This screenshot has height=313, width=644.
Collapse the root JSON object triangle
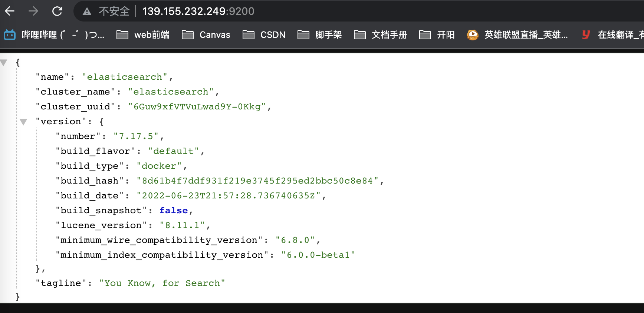point(4,63)
